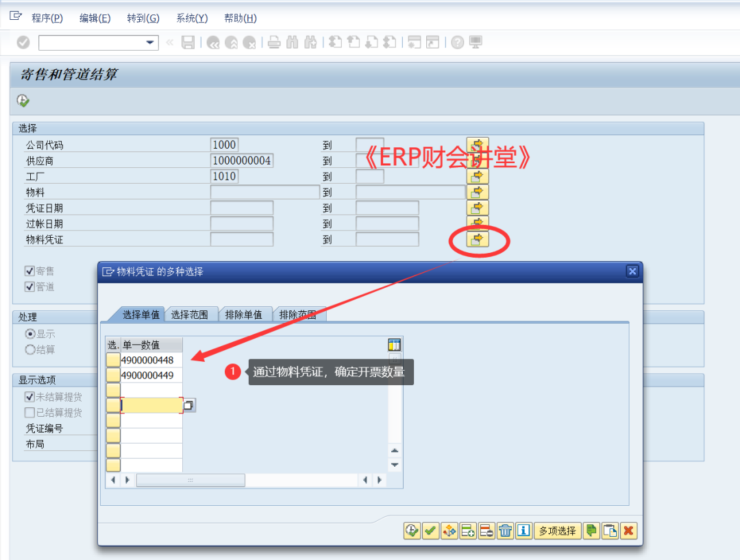Click the table scroll down arrow
Image resolution: width=740 pixels, height=560 pixels.
(x=395, y=465)
